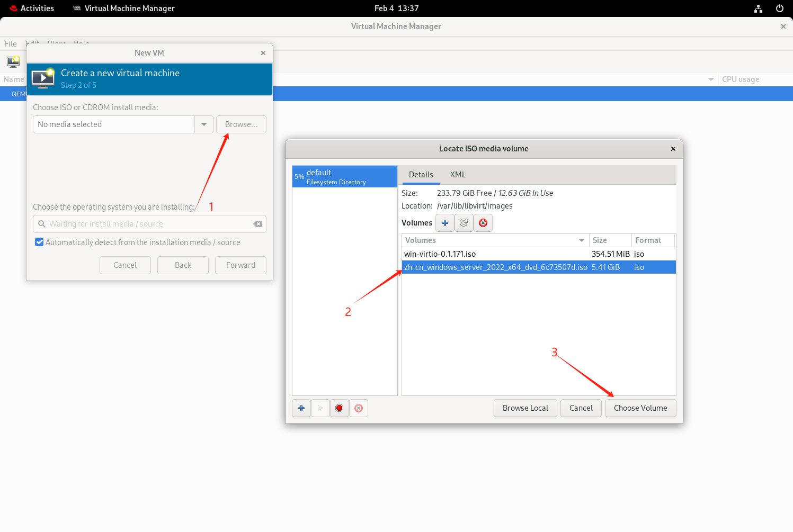793x532 pixels.
Task: Delete the selected volume
Action: click(x=483, y=223)
